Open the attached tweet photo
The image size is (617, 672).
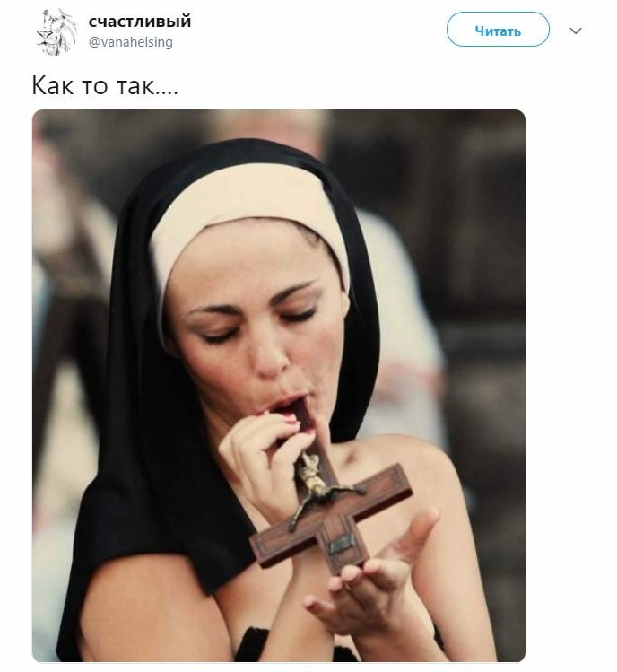pyautogui.click(x=279, y=385)
